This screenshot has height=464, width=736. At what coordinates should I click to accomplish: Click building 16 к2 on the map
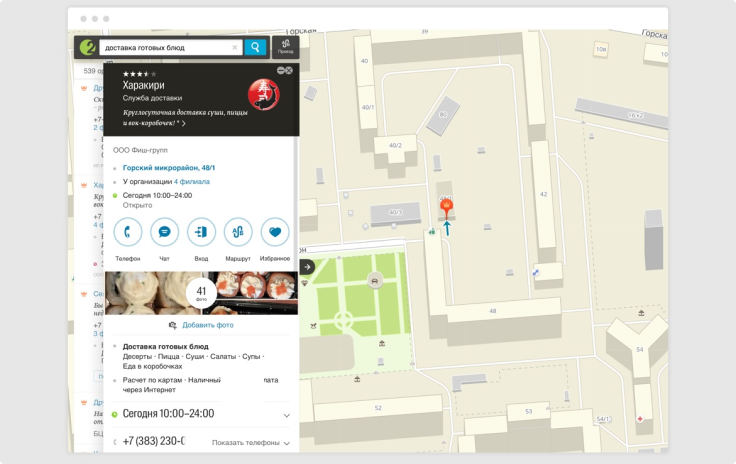point(624,113)
